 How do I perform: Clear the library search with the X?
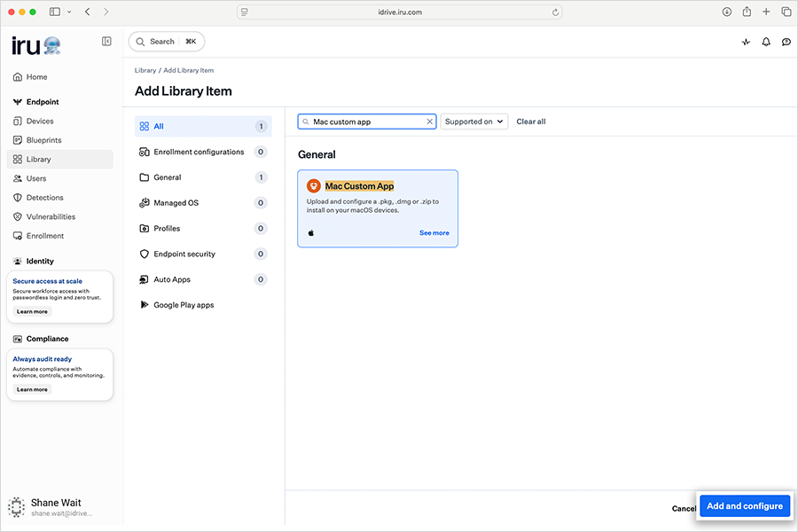[429, 121]
